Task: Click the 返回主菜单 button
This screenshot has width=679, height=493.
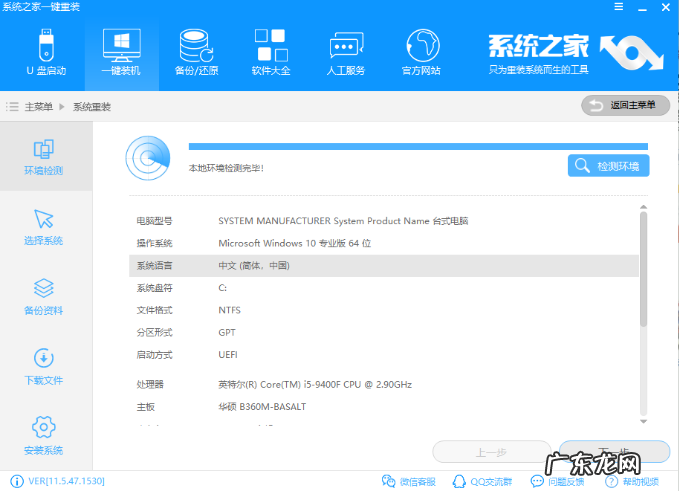Action: (625, 105)
